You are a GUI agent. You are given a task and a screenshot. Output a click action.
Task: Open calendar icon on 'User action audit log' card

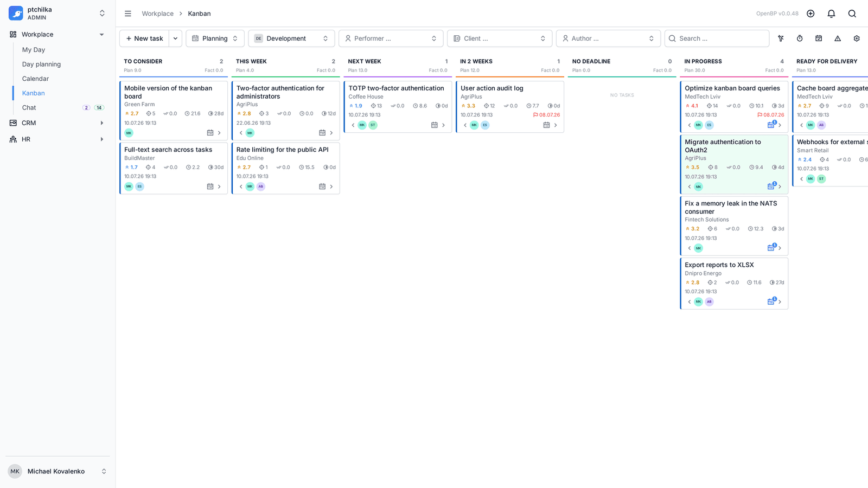pyautogui.click(x=546, y=125)
